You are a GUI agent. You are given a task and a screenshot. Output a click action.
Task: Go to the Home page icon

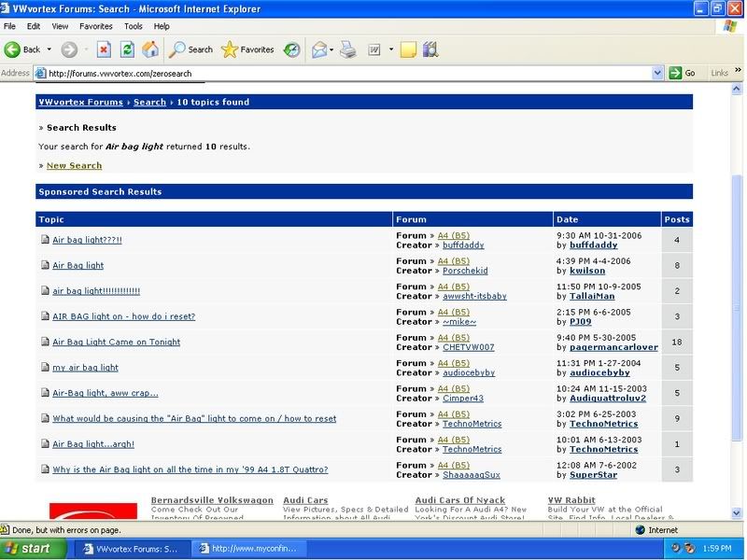(148, 49)
